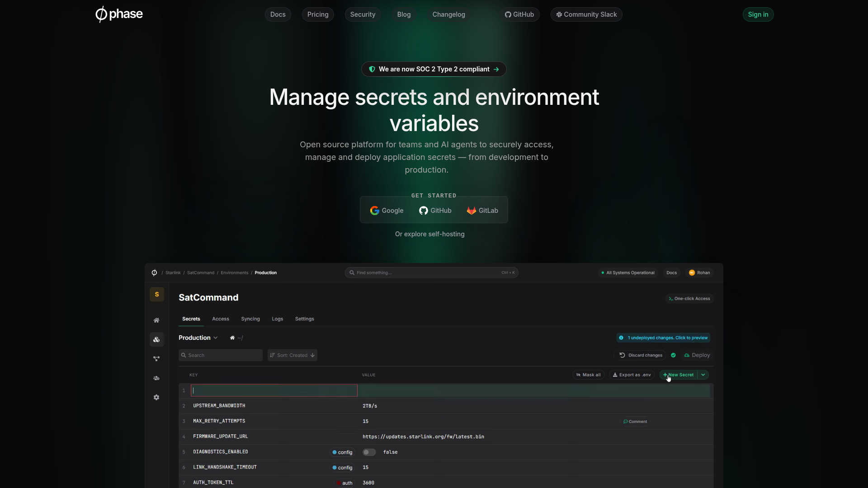Select the LINK_HANDSHAKE_TIMEOUT key
Screen dimensions: 868x488
[225, 467]
